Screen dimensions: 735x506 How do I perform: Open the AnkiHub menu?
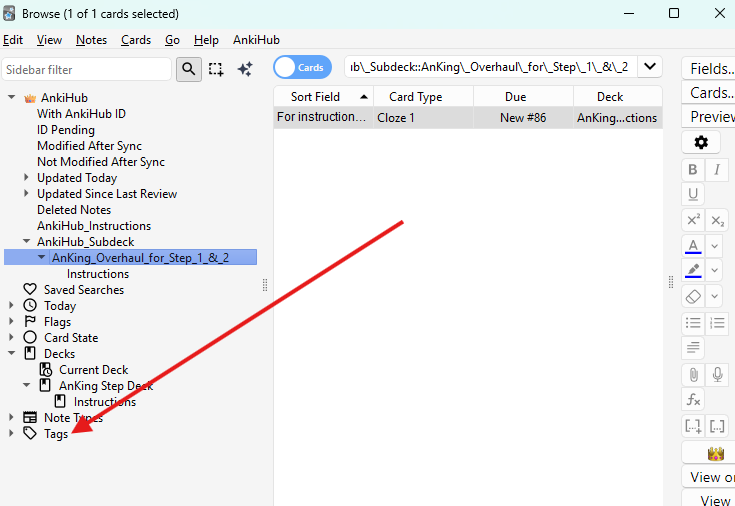257,40
